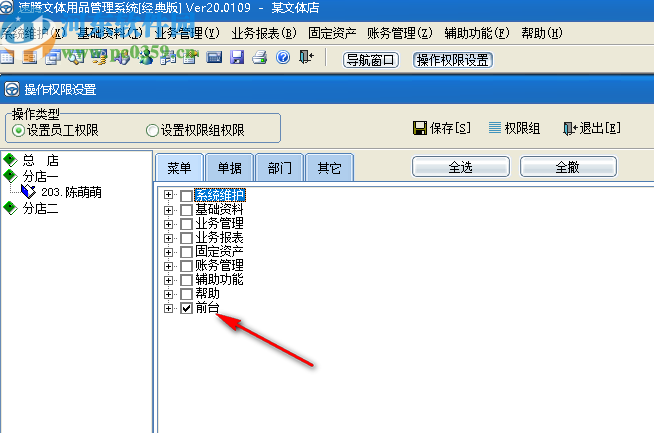The width and height of the screenshot is (654, 433).
Task: Open the 业务报表(B) menu
Action: click(264, 33)
